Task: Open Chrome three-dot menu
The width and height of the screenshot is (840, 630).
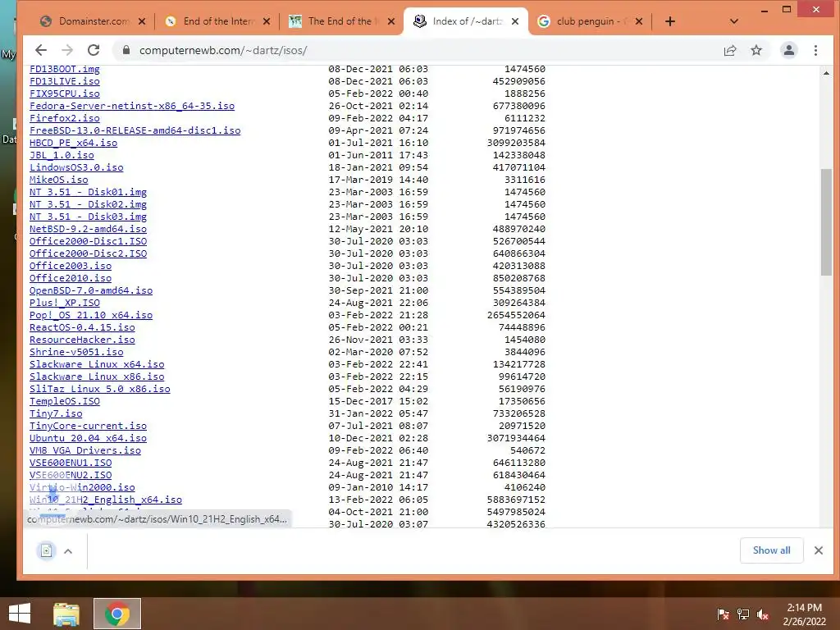Action: point(815,50)
